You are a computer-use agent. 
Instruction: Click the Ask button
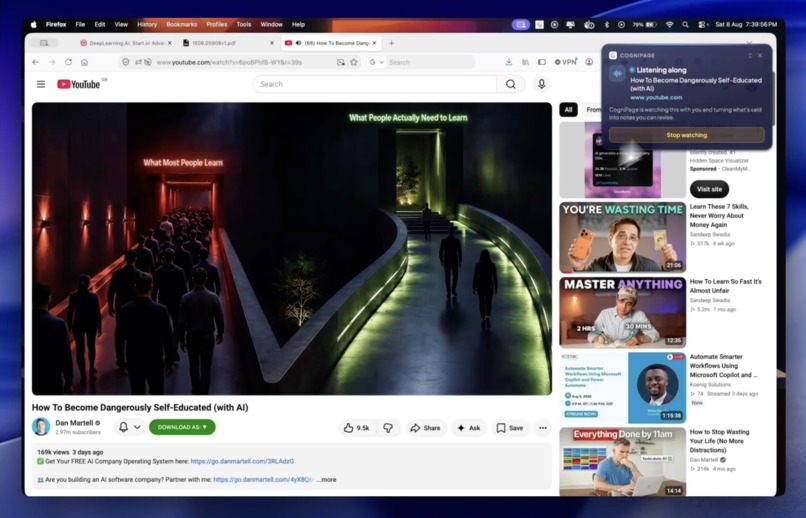(x=469, y=428)
